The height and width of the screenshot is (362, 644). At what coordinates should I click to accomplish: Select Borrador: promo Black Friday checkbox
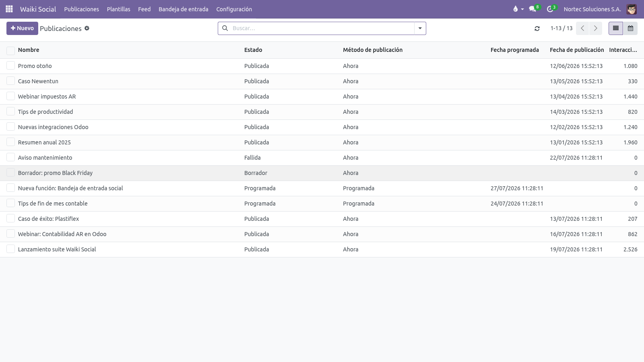click(x=10, y=173)
